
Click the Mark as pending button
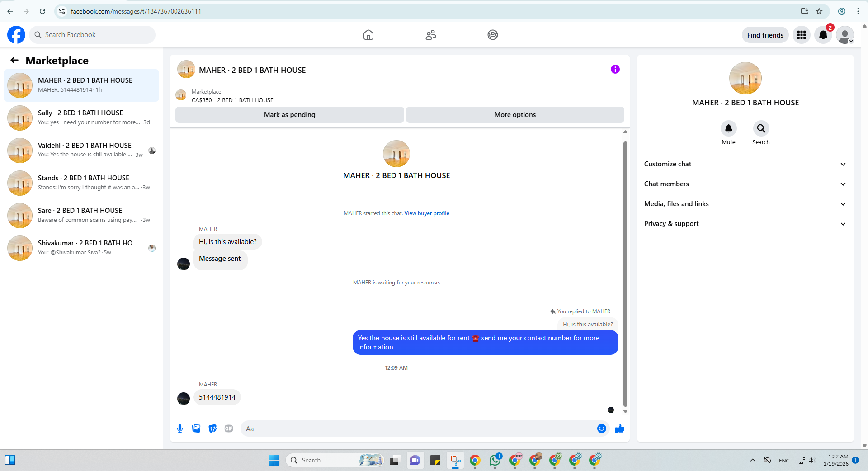(290, 115)
